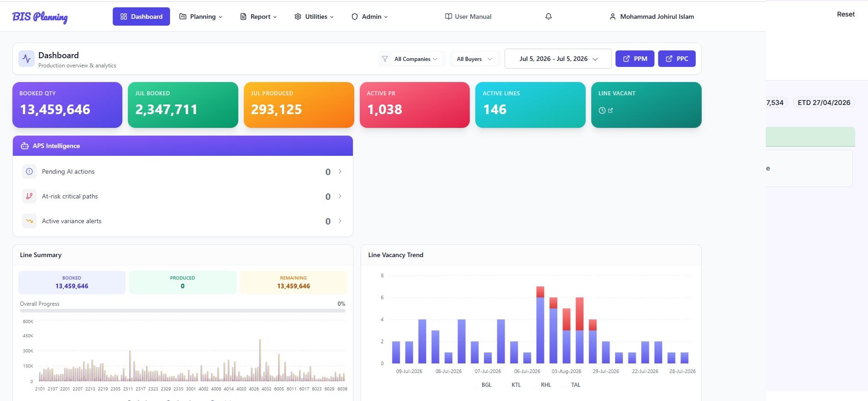Click the At-risk critical paths branch icon
868x401 pixels.
click(x=29, y=196)
